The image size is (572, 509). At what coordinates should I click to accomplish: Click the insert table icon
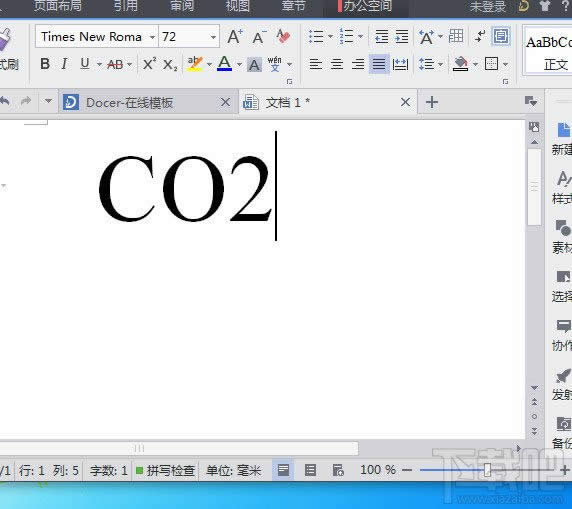click(456, 36)
